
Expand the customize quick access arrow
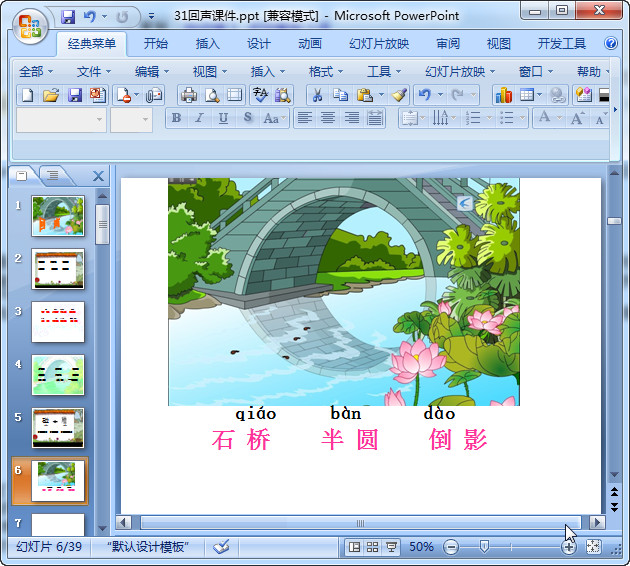pyautogui.click(x=151, y=16)
